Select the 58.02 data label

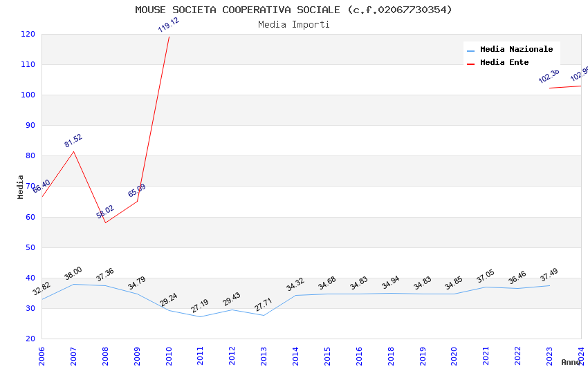pos(105,212)
